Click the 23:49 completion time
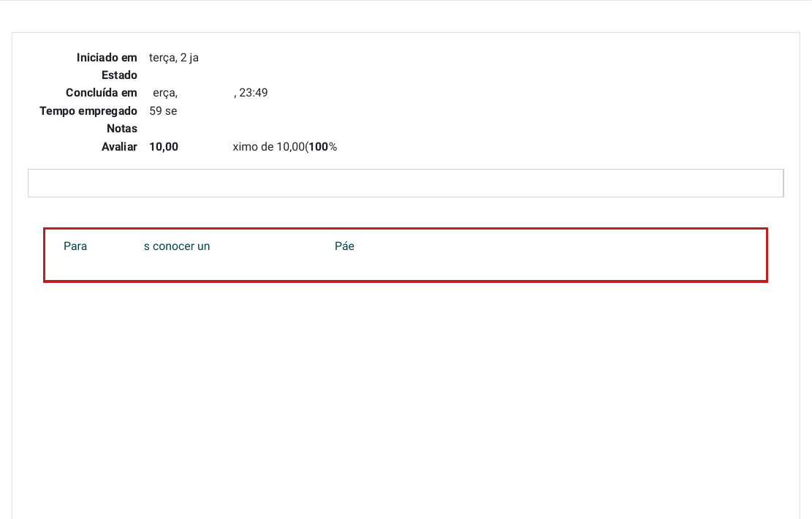 254,93
